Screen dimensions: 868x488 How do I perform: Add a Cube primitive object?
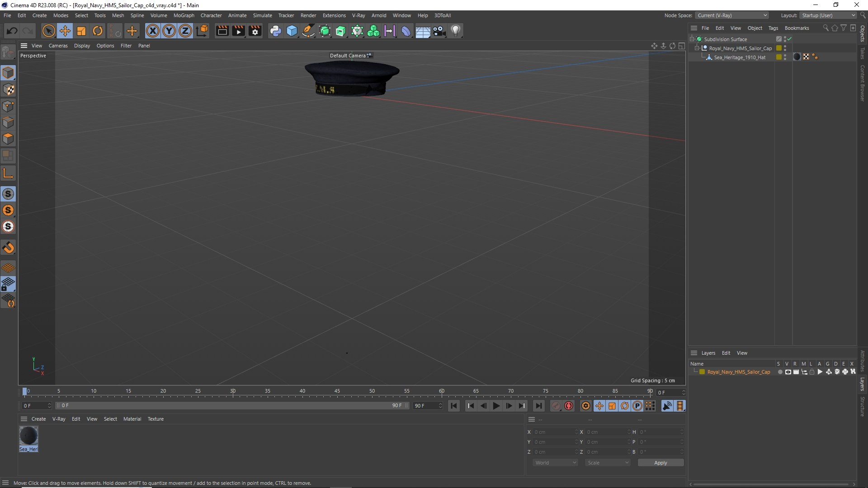click(x=292, y=31)
